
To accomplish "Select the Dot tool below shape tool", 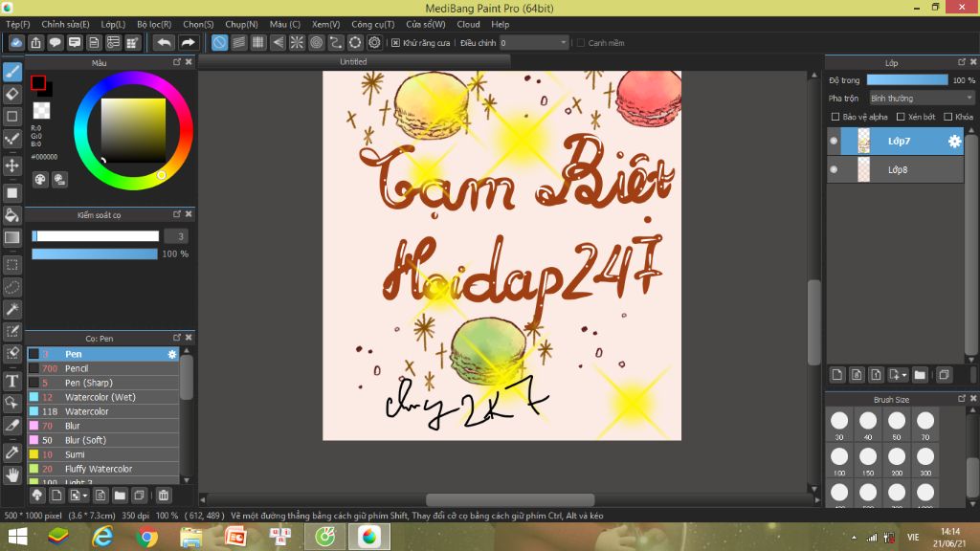I will [11, 139].
